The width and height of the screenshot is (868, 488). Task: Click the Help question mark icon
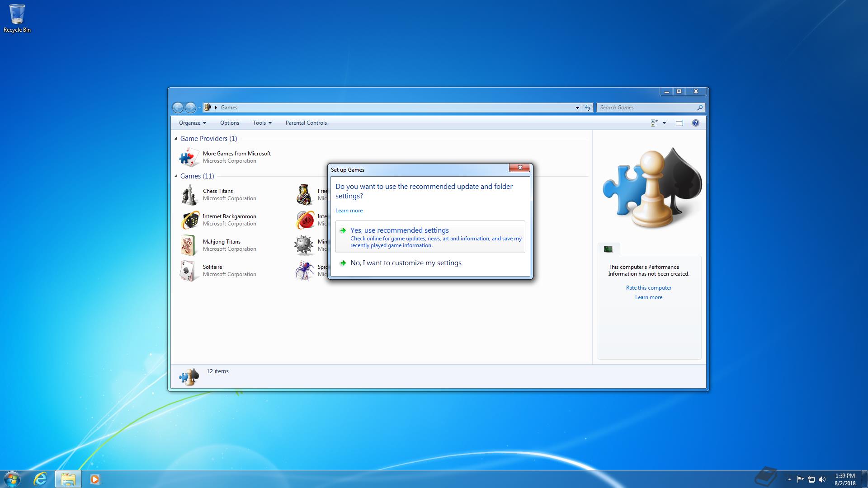pos(695,123)
